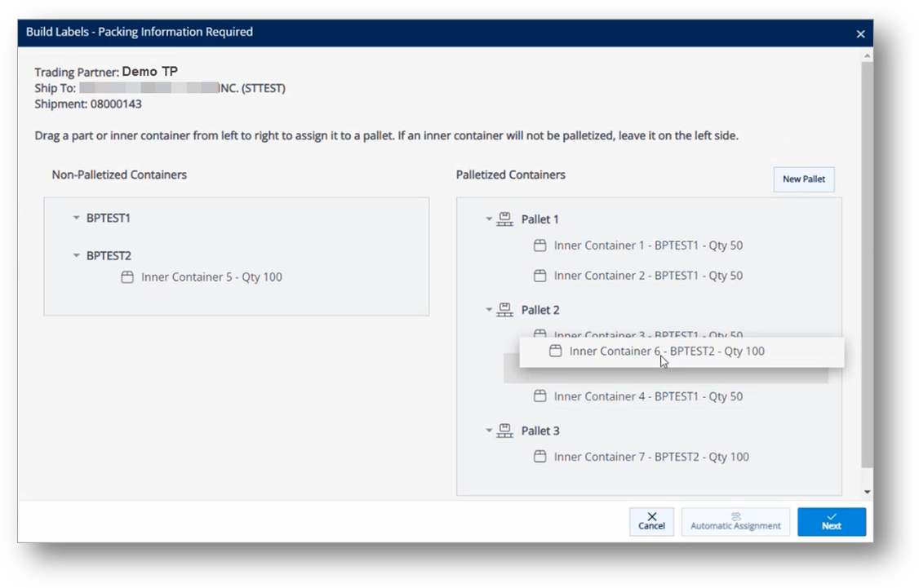
Task: Click the container icon for Inner Container 2
Action: click(539, 275)
